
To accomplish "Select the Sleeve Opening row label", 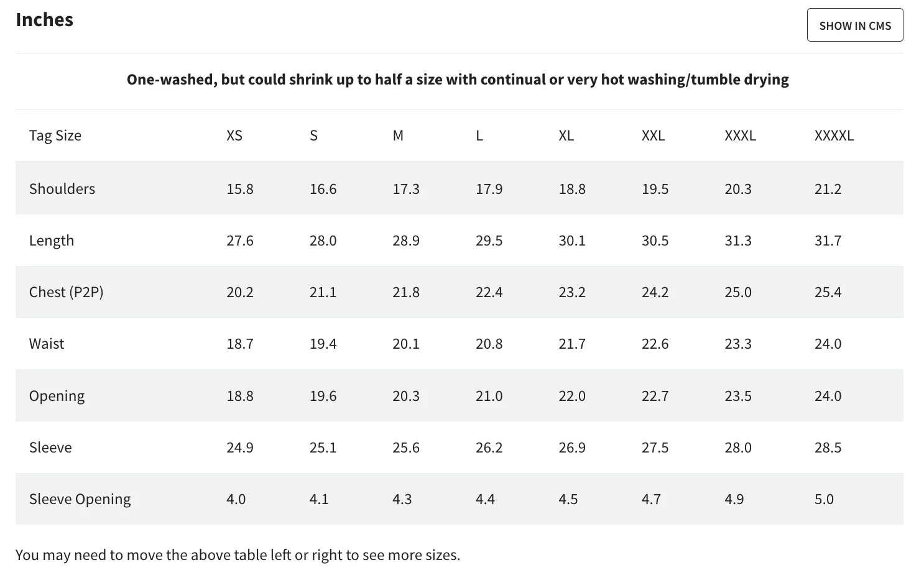I will pyautogui.click(x=80, y=499).
